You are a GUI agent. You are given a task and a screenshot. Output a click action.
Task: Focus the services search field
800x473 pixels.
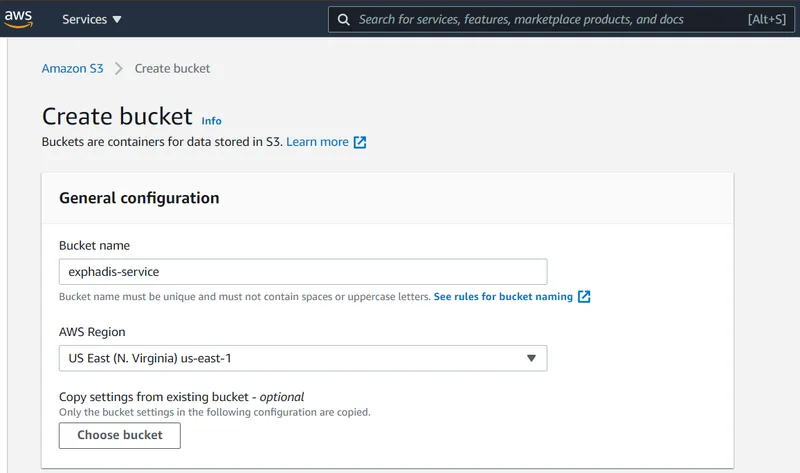[x=561, y=19]
